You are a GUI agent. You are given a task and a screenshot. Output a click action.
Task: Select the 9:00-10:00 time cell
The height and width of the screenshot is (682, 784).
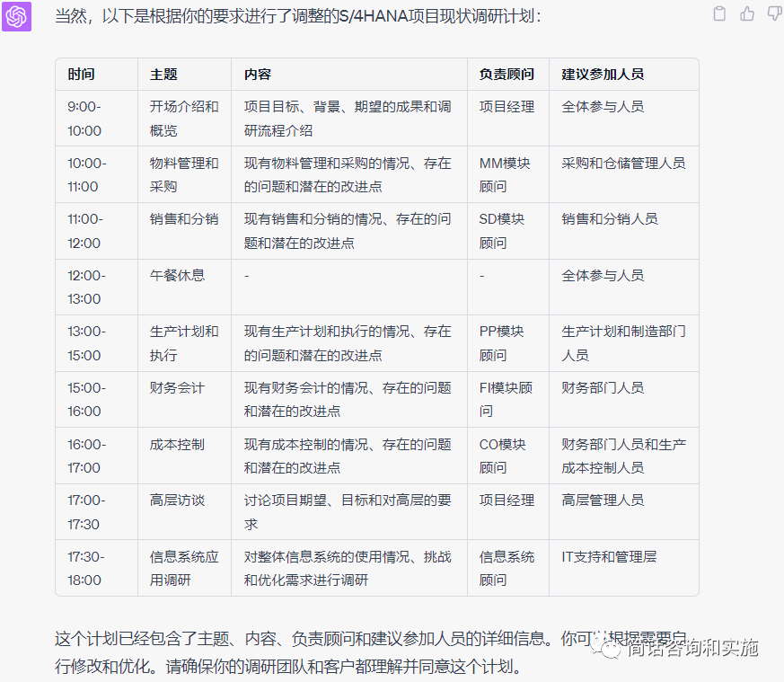(84, 119)
